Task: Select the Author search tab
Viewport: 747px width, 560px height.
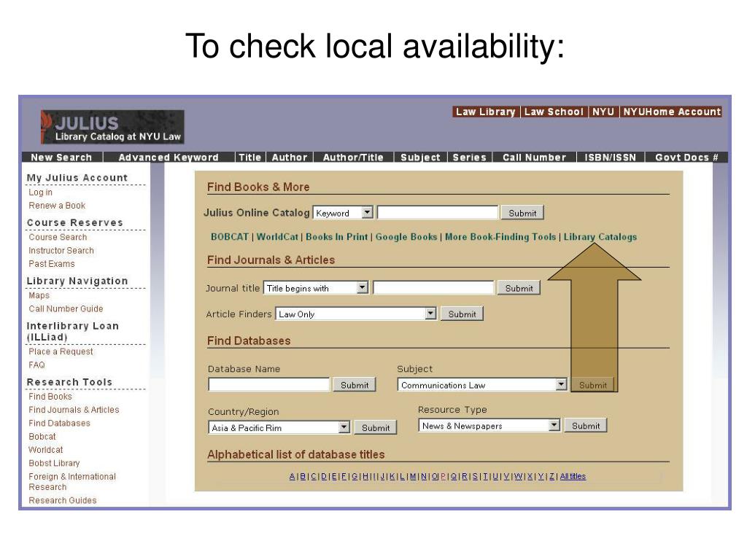Action: pyautogui.click(x=289, y=157)
